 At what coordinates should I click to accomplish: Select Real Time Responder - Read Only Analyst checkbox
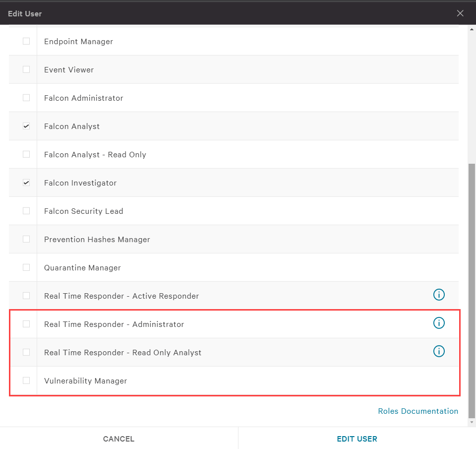coord(26,352)
